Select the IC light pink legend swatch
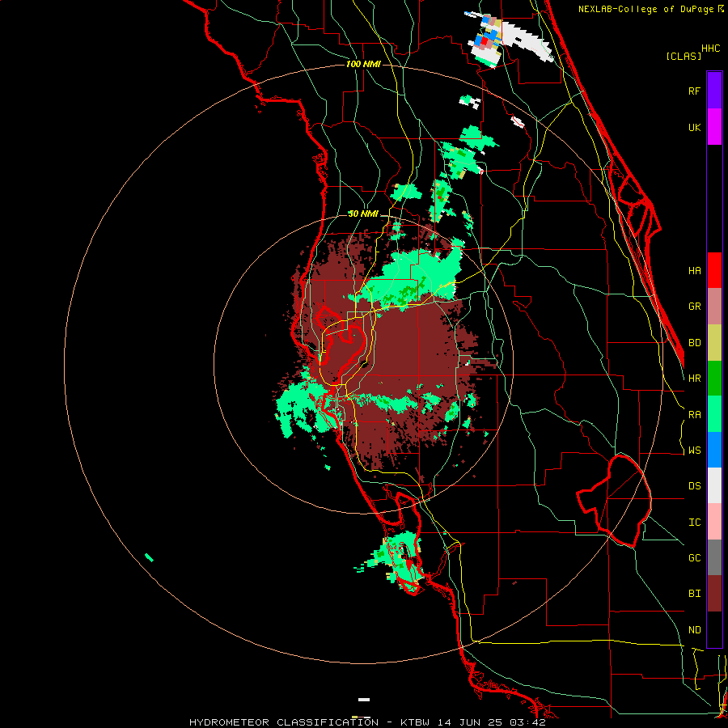Screen dimensions: 728x728 coord(714,522)
